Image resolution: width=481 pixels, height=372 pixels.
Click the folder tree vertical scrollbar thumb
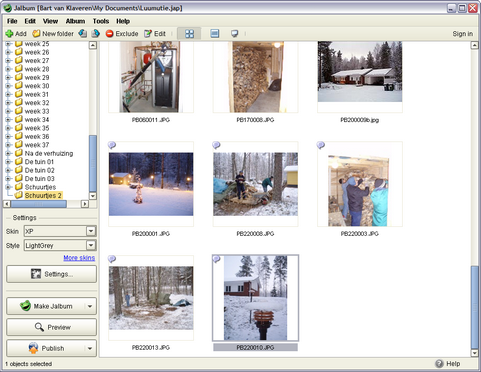click(93, 163)
